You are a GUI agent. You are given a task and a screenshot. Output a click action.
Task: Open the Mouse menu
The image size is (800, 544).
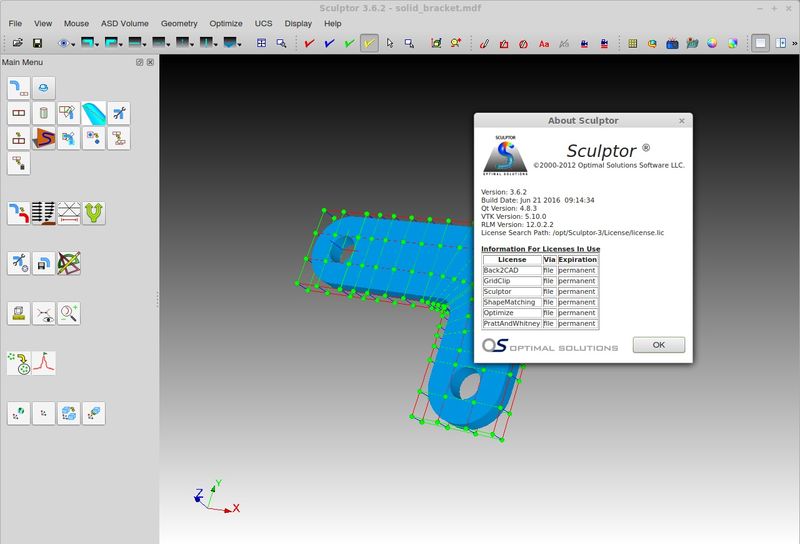[x=77, y=23]
